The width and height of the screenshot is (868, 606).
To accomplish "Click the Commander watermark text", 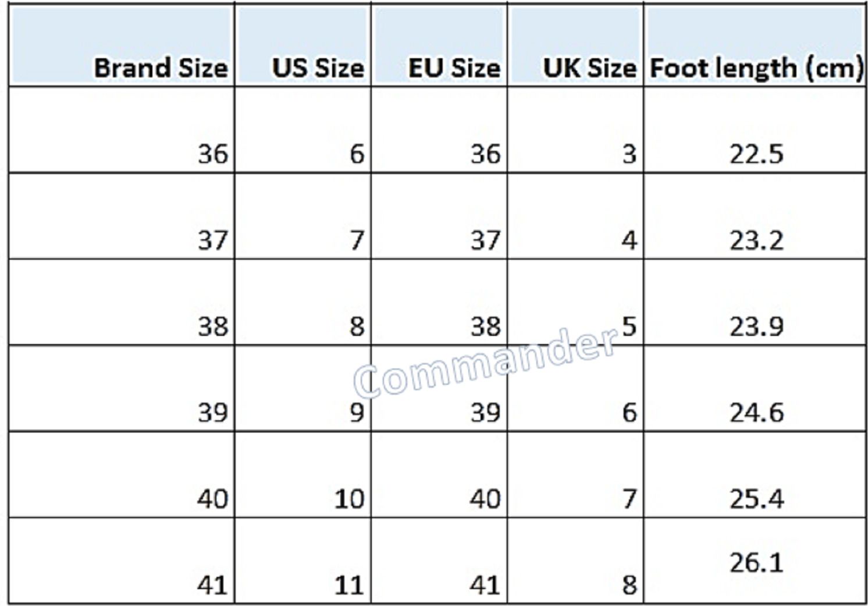I will (x=485, y=362).
